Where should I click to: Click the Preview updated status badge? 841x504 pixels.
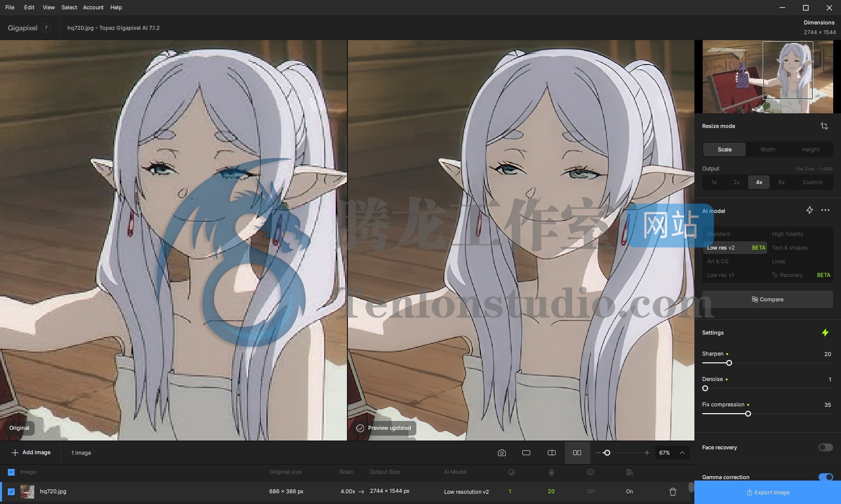[385, 428]
